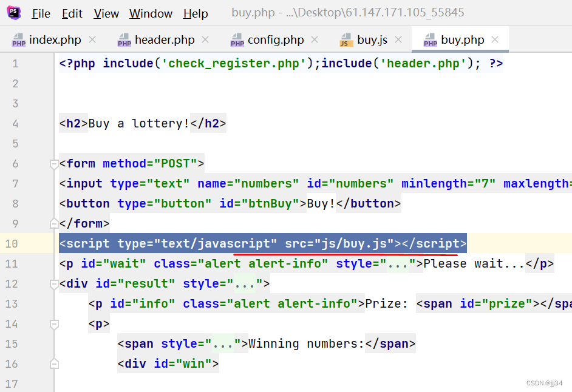Open the View menu
Image resolution: width=572 pixels, height=392 pixels.
coord(106,13)
